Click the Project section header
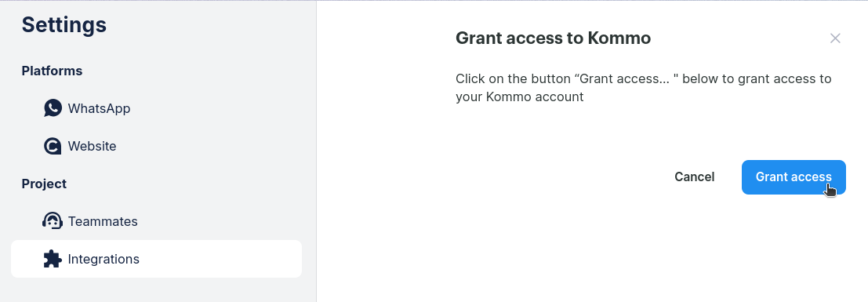The image size is (868, 302). [44, 184]
